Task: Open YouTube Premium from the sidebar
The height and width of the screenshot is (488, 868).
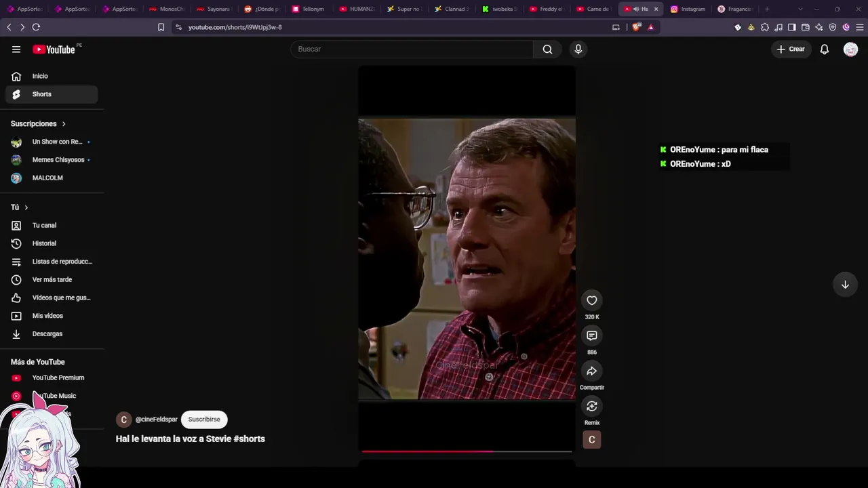Action: [52, 378]
